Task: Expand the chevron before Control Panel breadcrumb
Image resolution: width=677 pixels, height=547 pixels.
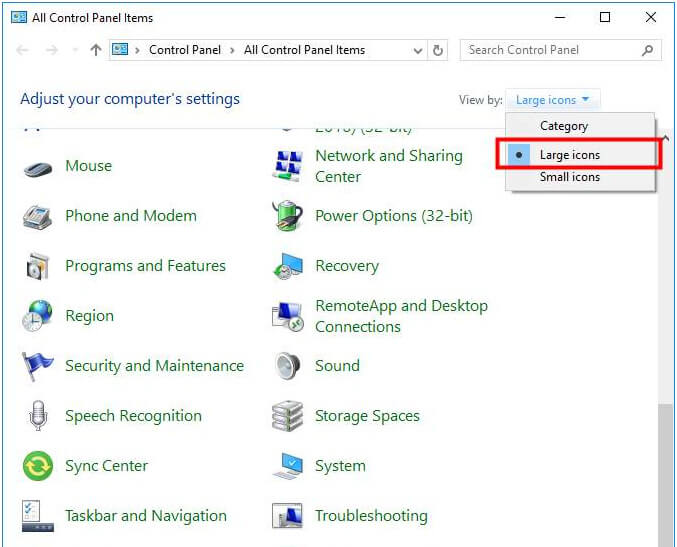Action: [137, 51]
